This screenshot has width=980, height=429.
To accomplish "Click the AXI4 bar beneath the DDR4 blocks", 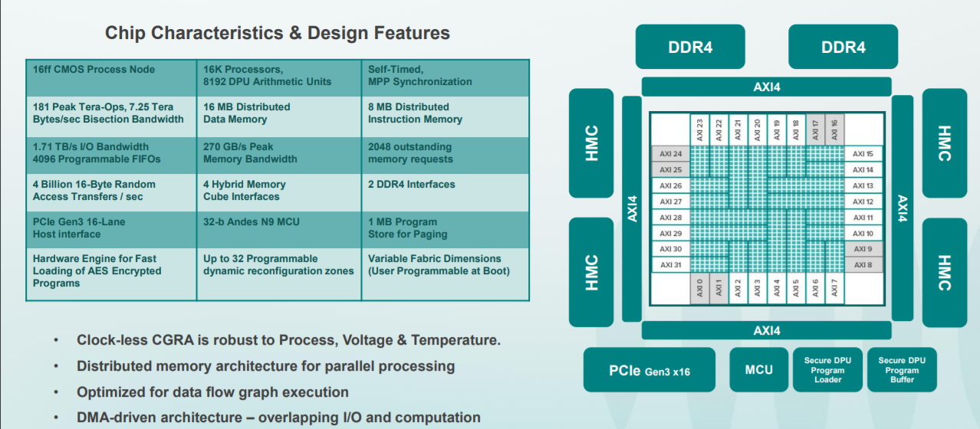I will 767,87.
